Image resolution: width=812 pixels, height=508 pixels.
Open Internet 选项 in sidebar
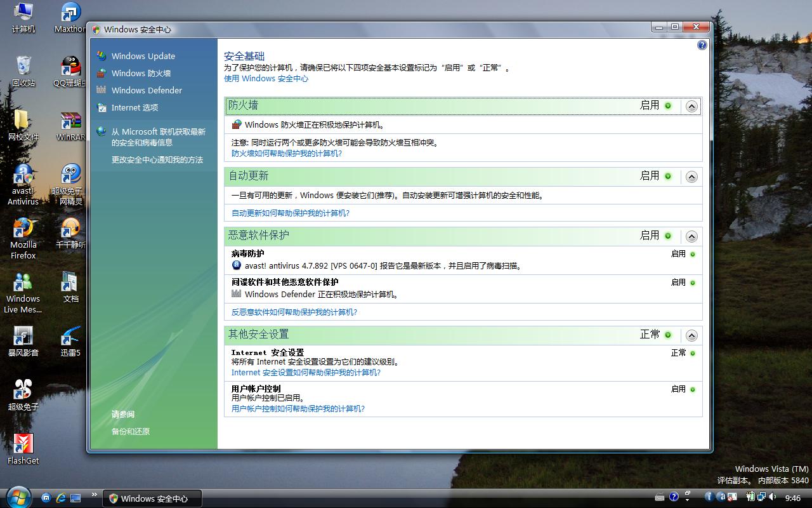134,107
